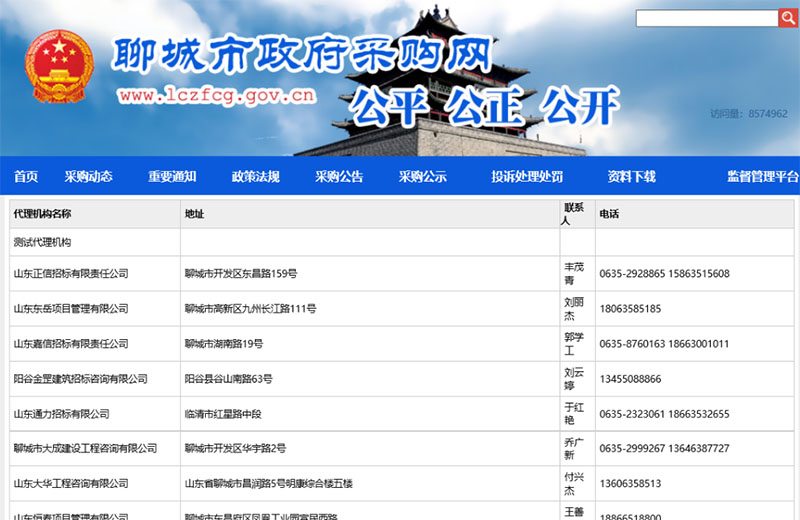
Task: Open the 重要通知 menu item
Action: click(173, 177)
